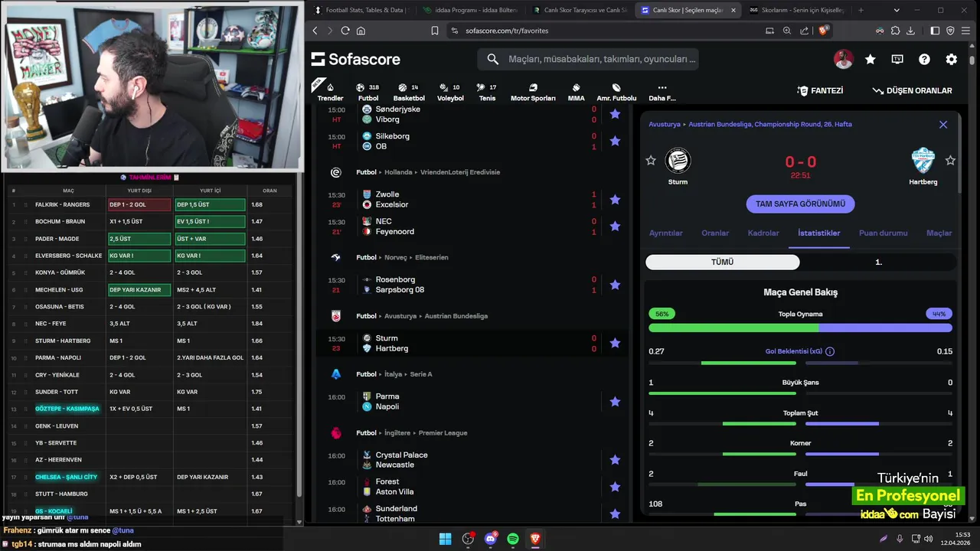
Task: Switch to the Oranlar tab
Action: click(715, 233)
